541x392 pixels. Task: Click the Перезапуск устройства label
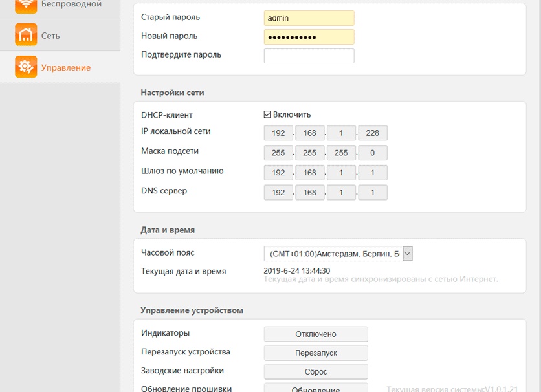tap(186, 352)
